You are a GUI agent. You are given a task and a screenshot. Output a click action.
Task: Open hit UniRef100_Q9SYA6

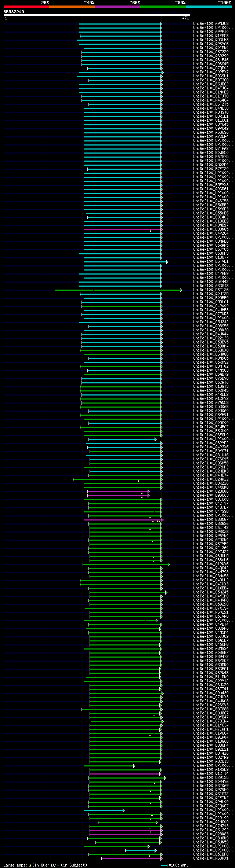[x=211, y=44]
